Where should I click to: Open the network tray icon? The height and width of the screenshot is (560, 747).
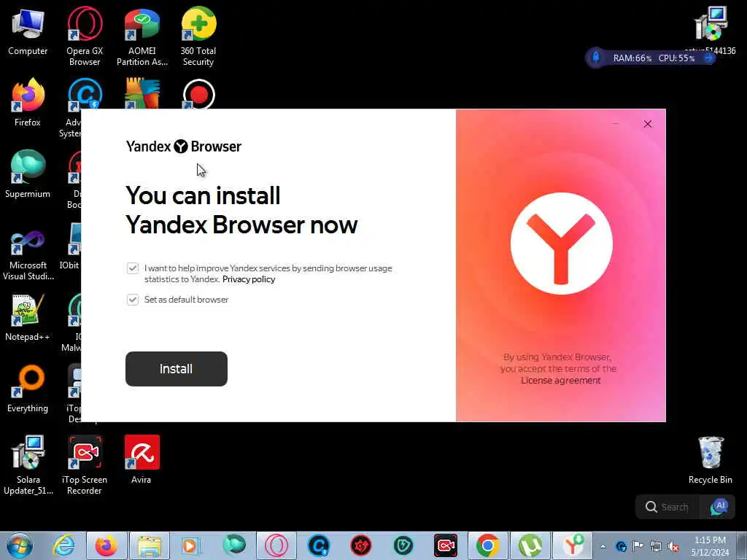click(x=656, y=546)
